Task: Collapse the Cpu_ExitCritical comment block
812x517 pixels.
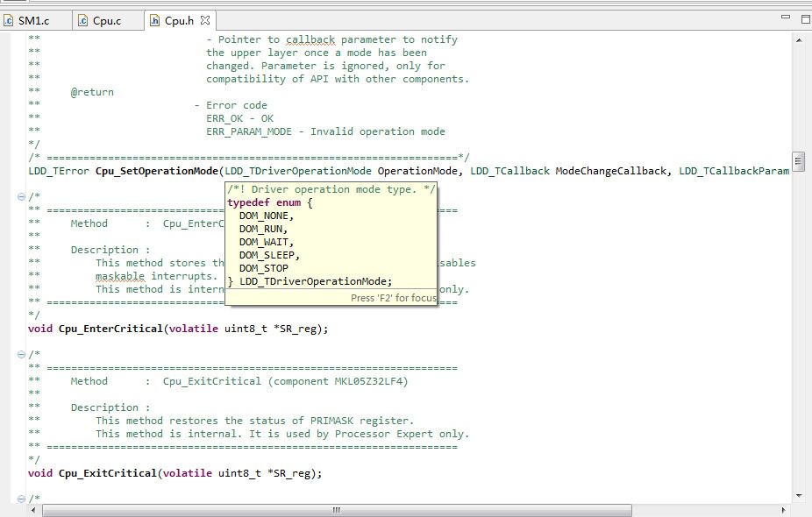Action: (x=21, y=355)
